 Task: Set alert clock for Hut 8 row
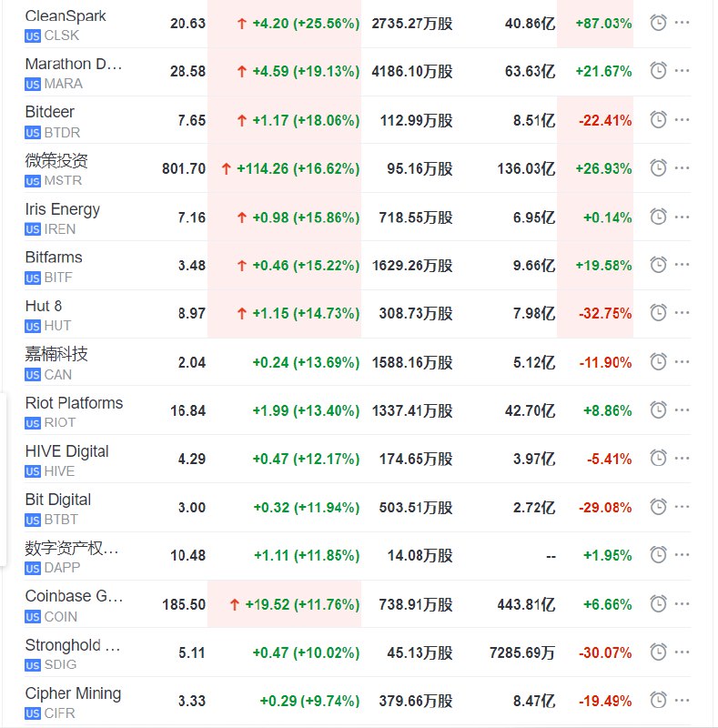[658, 312]
